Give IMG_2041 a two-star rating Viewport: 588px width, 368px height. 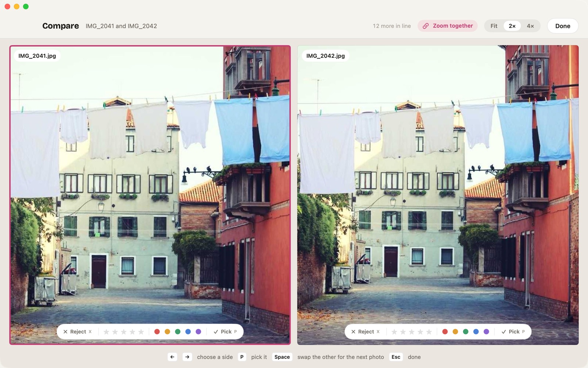[115, 332]
